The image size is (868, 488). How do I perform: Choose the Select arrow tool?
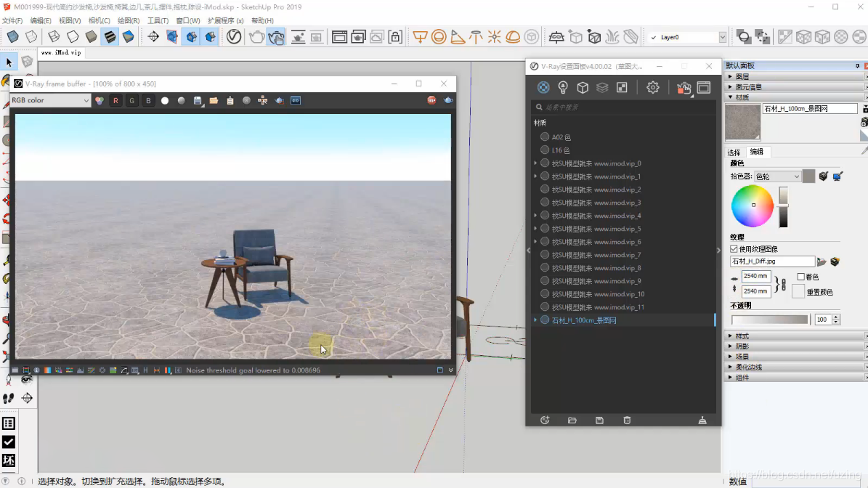(9, 62)
